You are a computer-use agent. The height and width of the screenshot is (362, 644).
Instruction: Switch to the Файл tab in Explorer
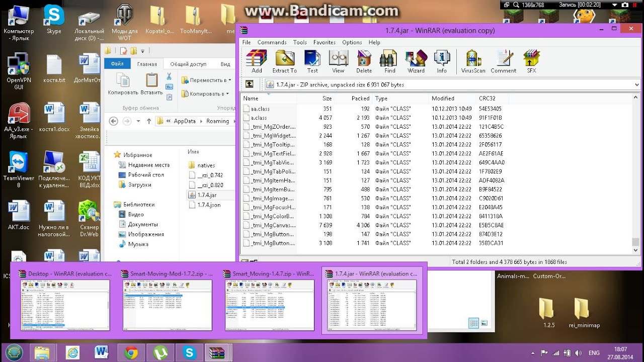click(x=117, y=64)
